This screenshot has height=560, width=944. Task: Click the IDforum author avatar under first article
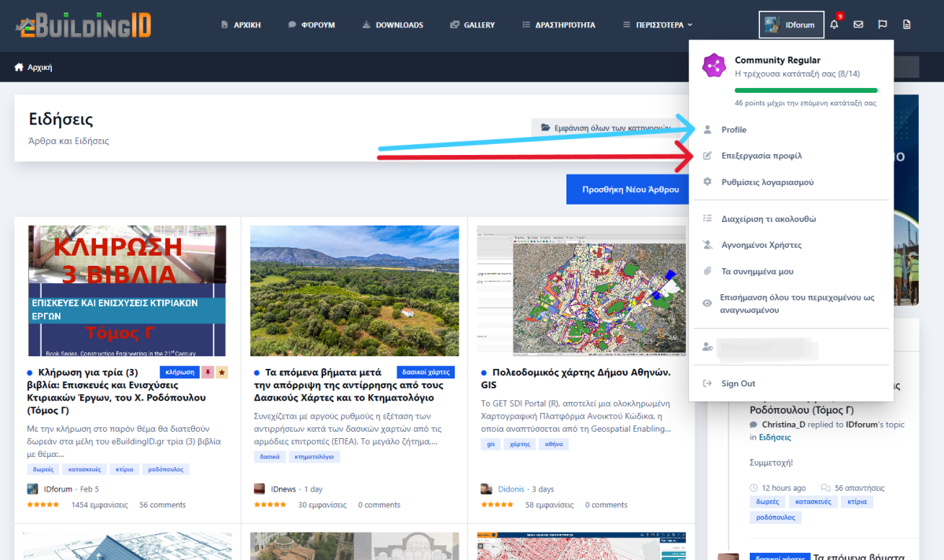(x=32, y=488)
